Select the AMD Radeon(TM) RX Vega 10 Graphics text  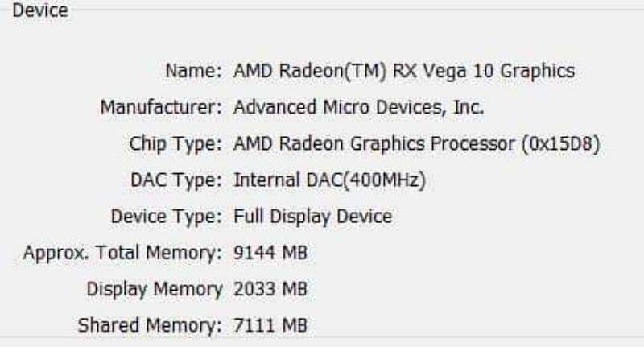pyautogui.click(x=403, y=71)
